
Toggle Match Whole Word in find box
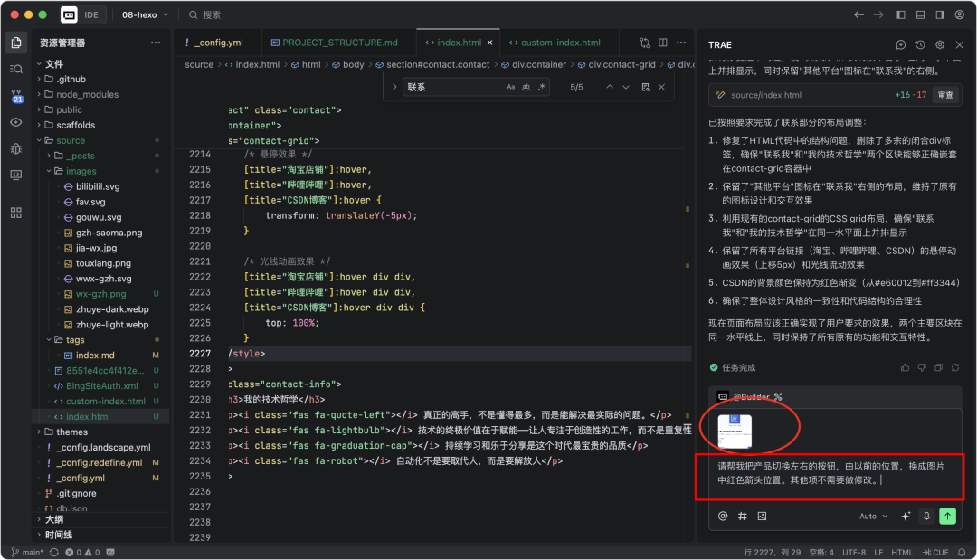click(x=526, y=87)
